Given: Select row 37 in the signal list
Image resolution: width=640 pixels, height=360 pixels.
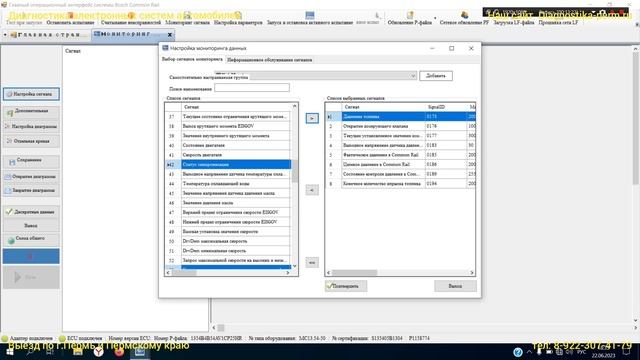Looking at the screenshot, I should [x=228, y=117].
